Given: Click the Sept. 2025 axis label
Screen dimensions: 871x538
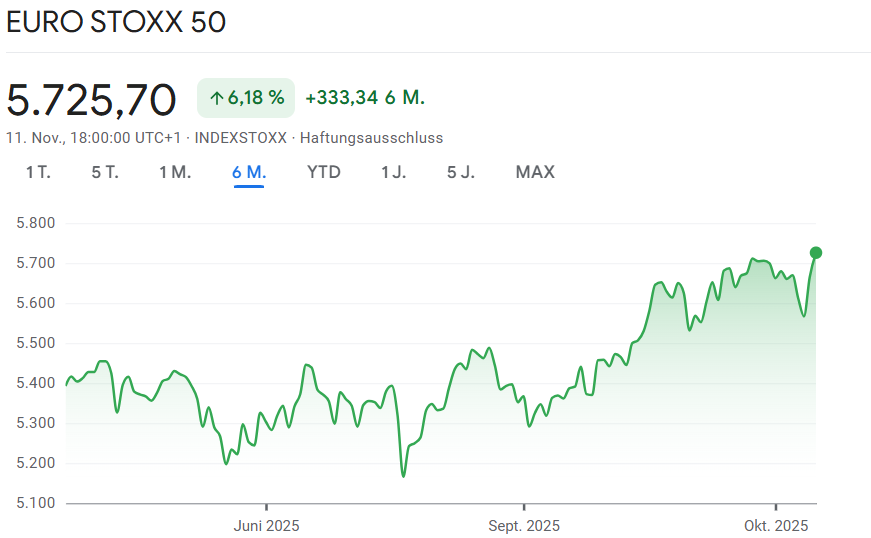Looking at the screenshot, I should click(x=524, y=526).
